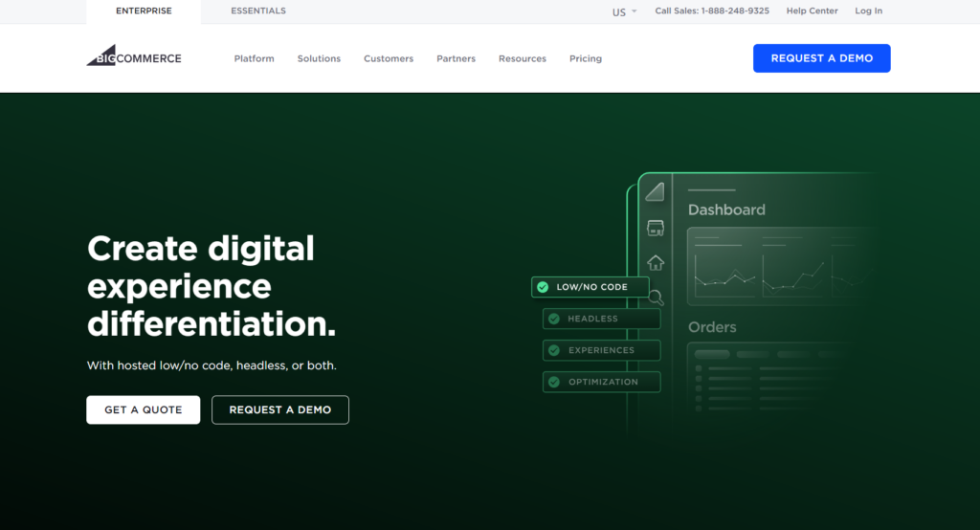This screenshot has height=530, width=980.
Task: Select the OPTIMIZATION feature pill
Action: pyautogui.click(x=601, y=382)
